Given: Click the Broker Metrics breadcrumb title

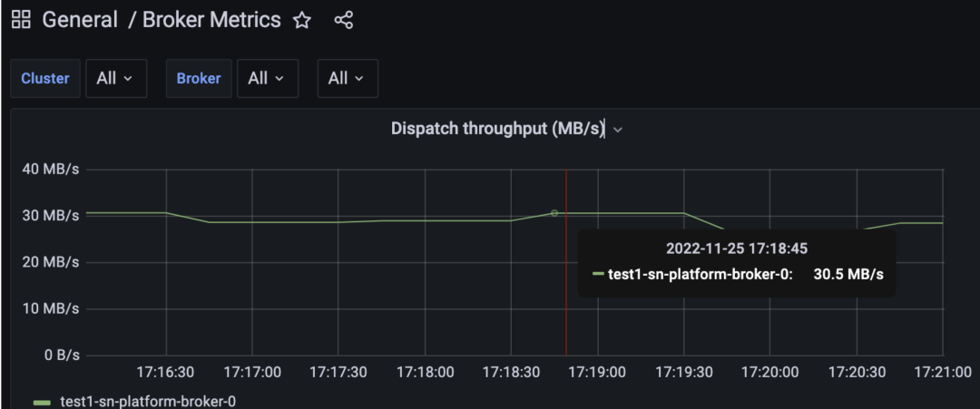Looking at the screenshot, I should (211, 20).
